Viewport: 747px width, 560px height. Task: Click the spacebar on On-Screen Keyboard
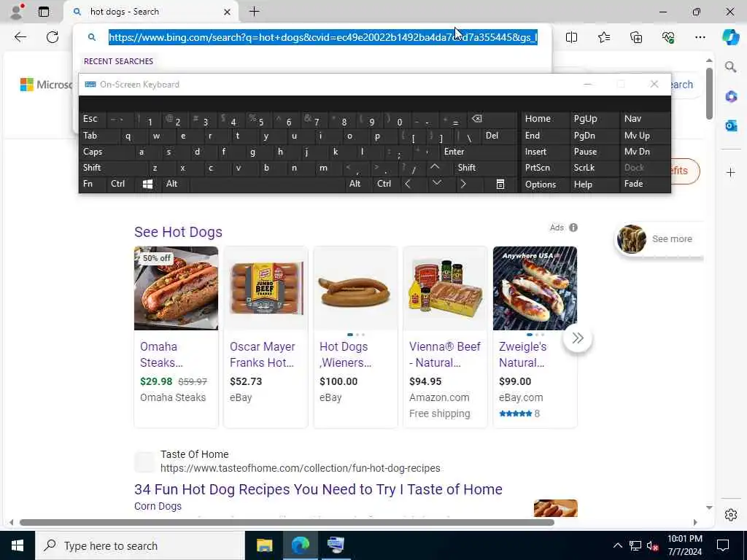[268, 184]
